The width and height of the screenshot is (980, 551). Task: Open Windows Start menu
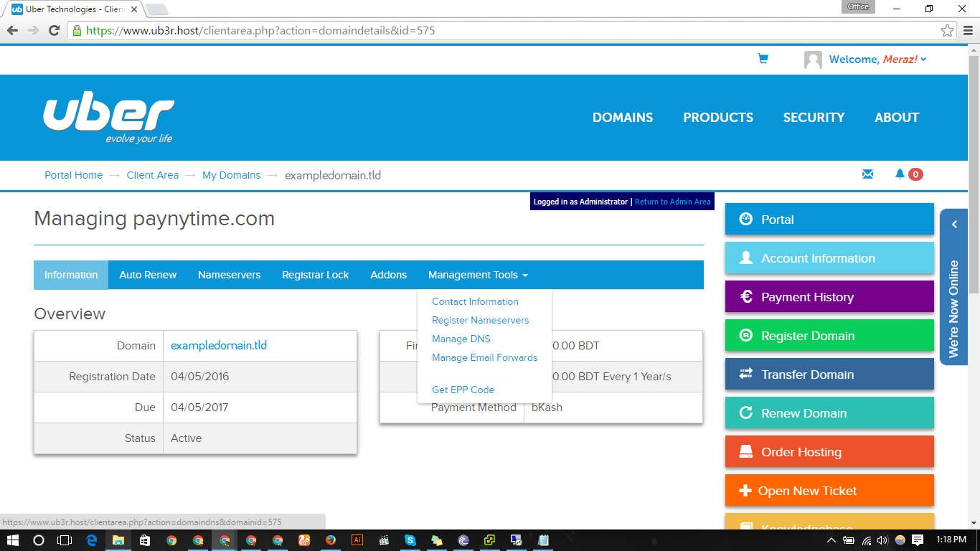coord(13,540)
